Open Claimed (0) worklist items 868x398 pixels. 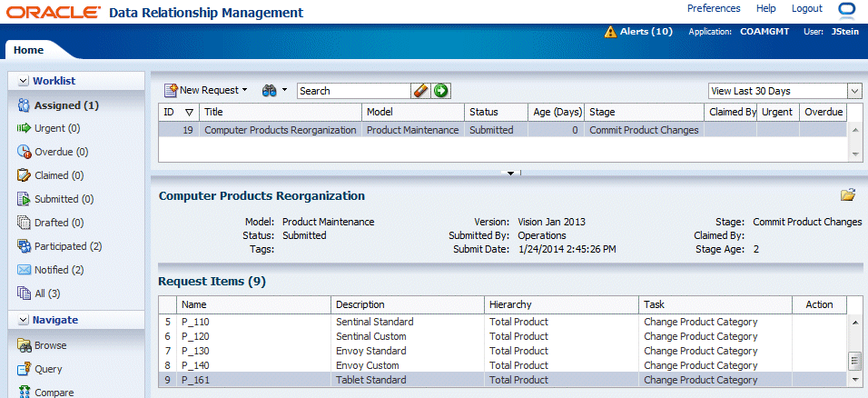coord(58,176)
